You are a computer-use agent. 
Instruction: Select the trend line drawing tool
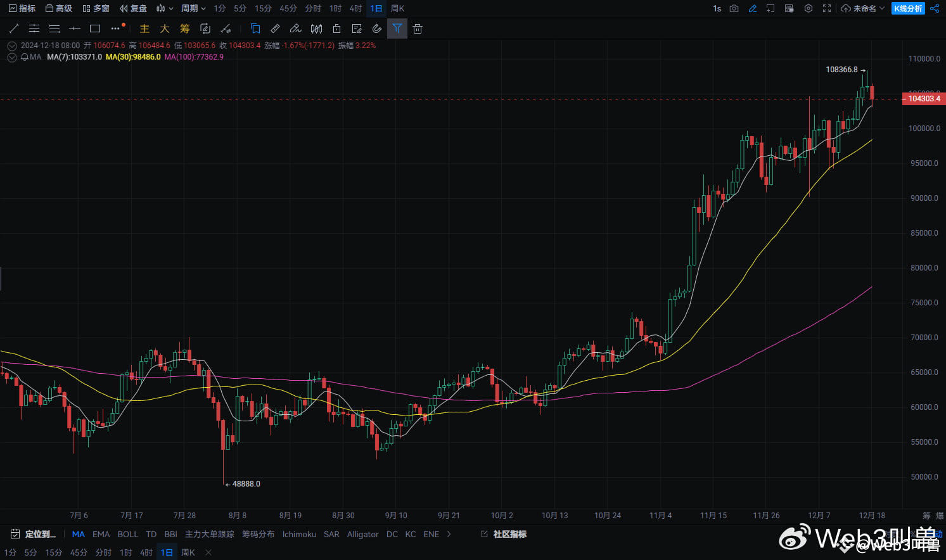point(14,29)
